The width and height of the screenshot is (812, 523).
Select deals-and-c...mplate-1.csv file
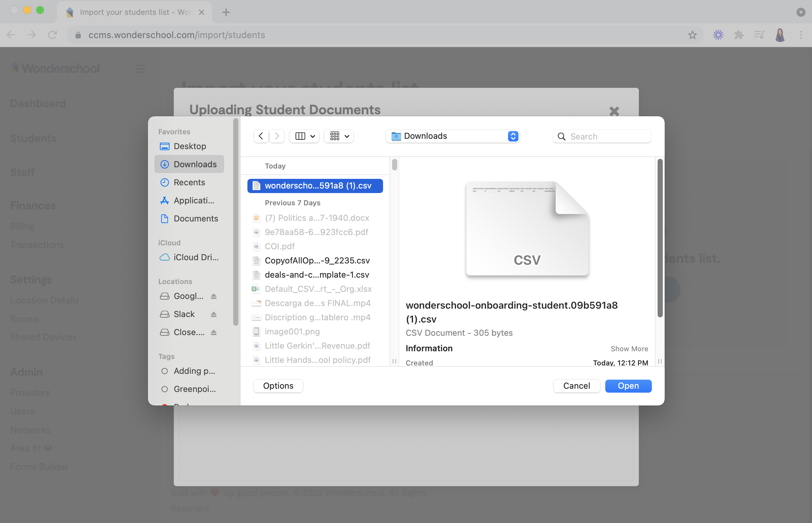(x=315, y=275)
